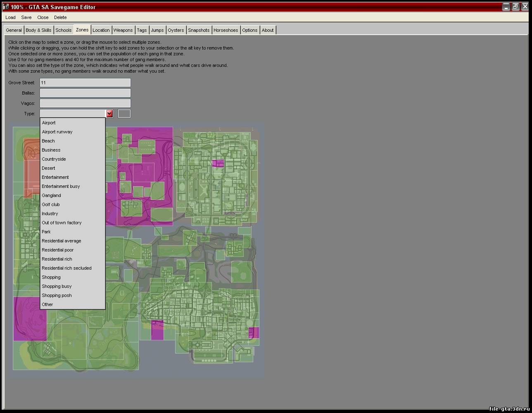Restore down the editor window
This screenshot has width=532, height=413.
click(x=515, y=7)
